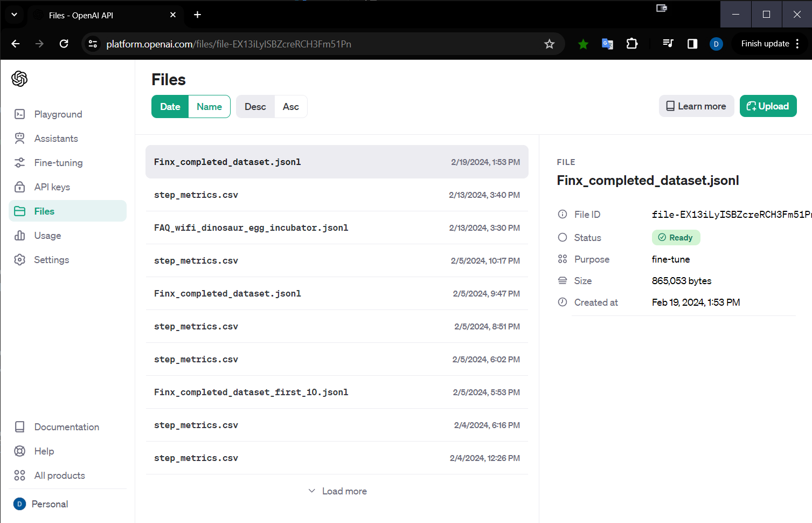Switch sort order to Asc
Screen dimensions: 812x523
pyautogui.click(x=290, y=106)
